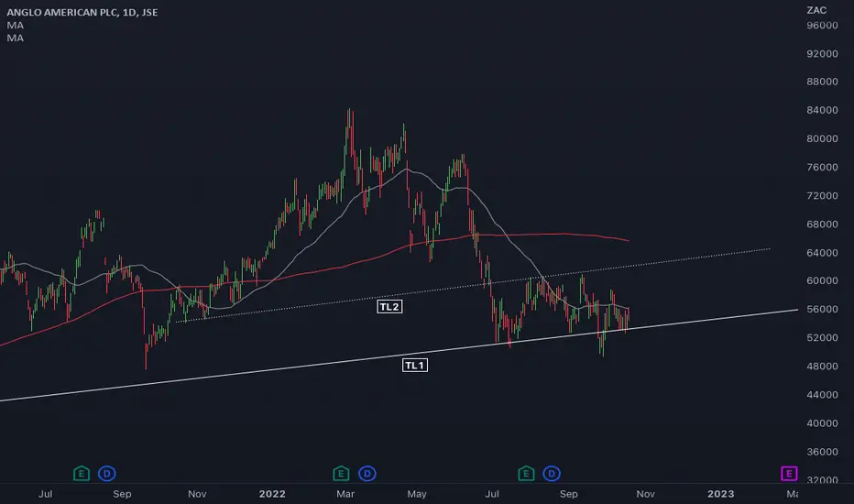Image resolution: width=854 pixels, height=504 pixels.
Task: Click the 52000 price level
Action: point(822,337)
